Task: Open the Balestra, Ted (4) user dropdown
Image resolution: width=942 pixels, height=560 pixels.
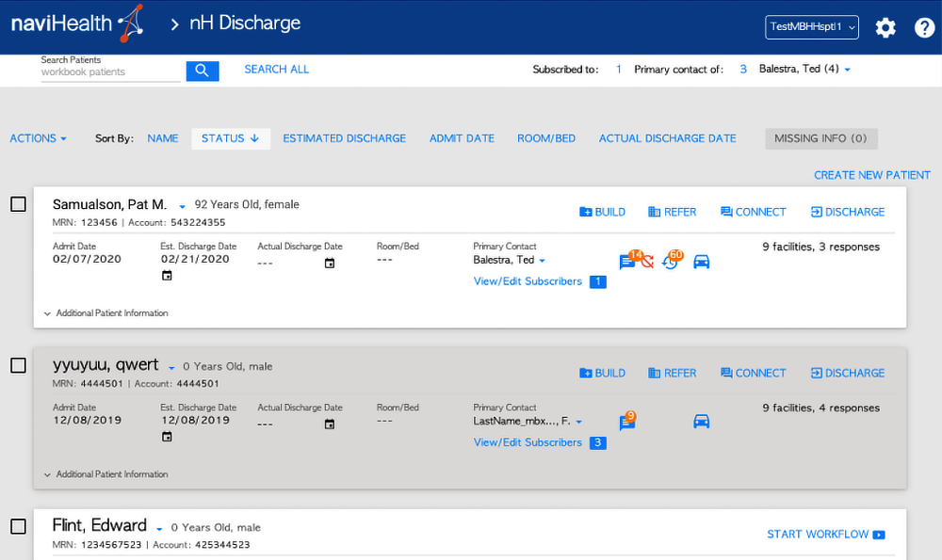Action: pyautogui.click(x=804, y=69)
